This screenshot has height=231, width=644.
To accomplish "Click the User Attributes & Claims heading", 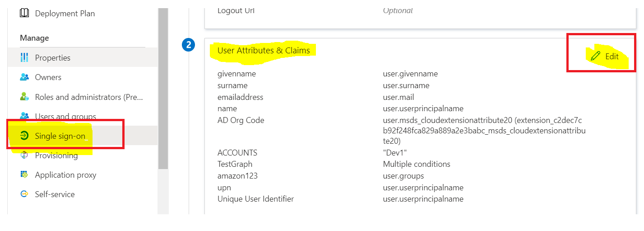I will click(x=264, y=50).
